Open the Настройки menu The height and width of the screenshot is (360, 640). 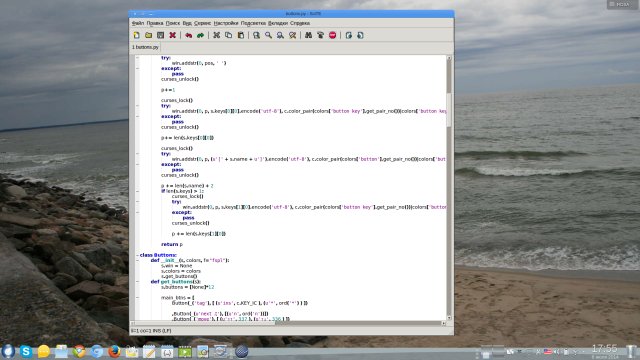click(226, 23)
